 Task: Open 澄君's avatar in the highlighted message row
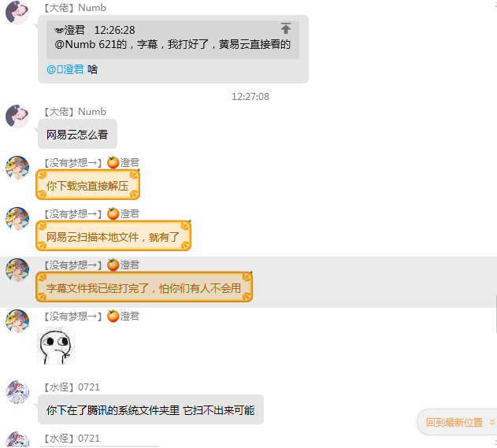coord(17,270)
